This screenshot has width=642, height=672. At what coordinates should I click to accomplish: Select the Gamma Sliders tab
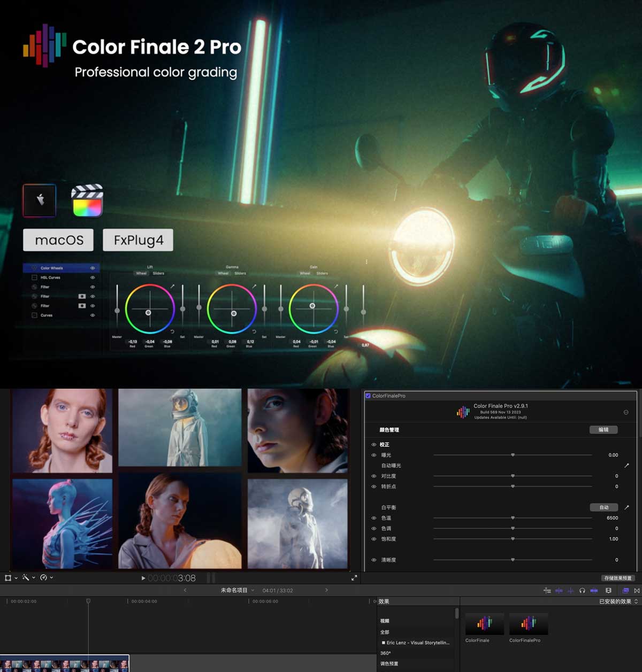tap(240, 273)
